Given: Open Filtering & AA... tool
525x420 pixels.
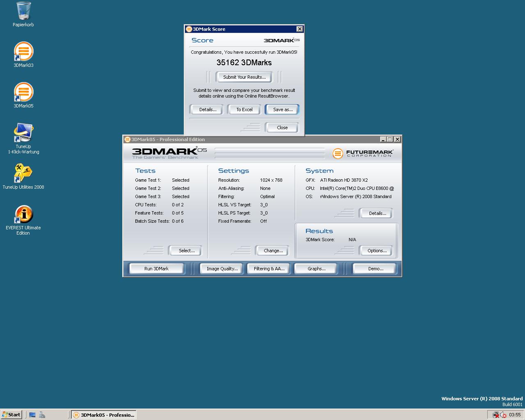Looking at the screenshot, I should [x=269, y=269].
